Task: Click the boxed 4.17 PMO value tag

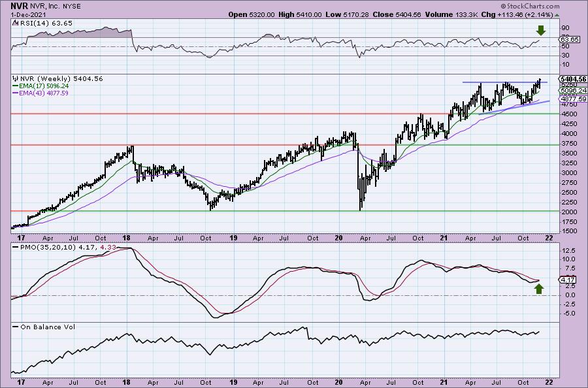Action: (x=568, y=280)
